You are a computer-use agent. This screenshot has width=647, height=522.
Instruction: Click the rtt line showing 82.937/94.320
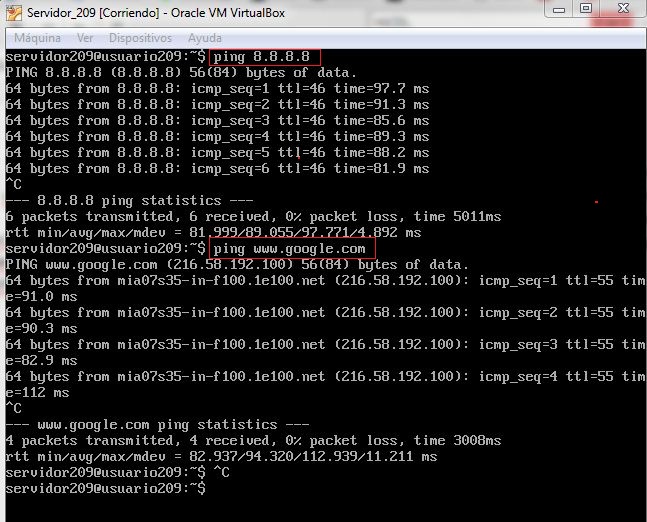coord(221,456)
